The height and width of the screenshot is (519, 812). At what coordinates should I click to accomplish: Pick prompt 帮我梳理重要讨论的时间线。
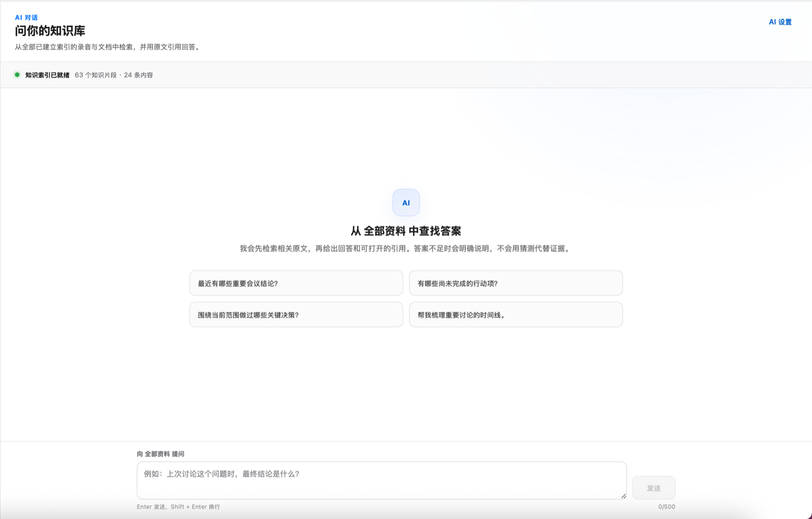tap(516, 315)
